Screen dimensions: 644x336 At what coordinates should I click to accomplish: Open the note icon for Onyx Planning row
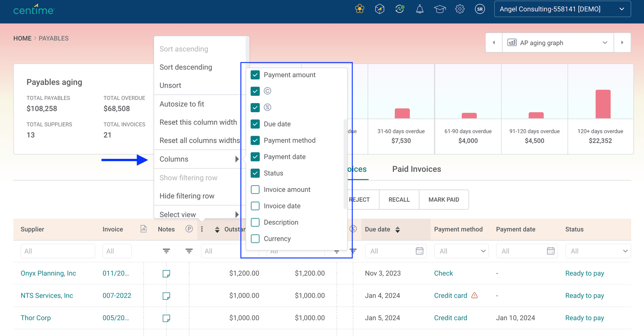tap(166, 274)
